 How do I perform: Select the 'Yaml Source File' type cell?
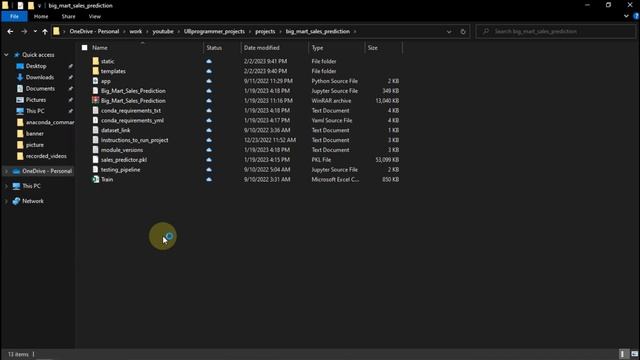point(332,120)
